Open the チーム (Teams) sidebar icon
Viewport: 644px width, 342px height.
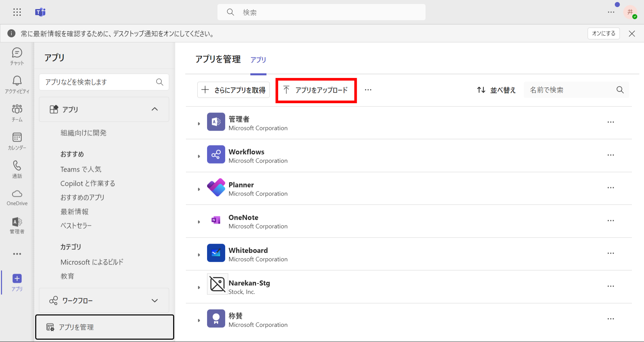[x=17, y=113]
